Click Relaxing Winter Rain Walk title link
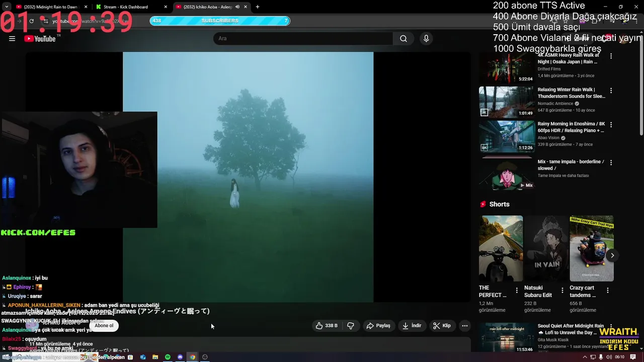 point(571,93)
